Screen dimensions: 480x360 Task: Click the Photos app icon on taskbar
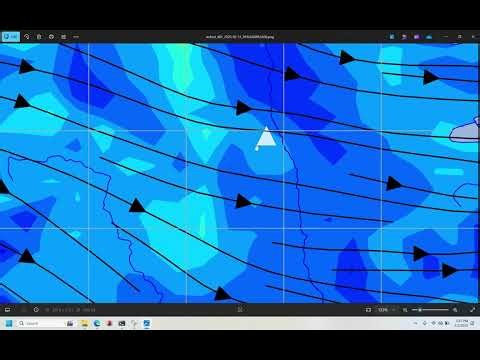[x=147, y=323]
